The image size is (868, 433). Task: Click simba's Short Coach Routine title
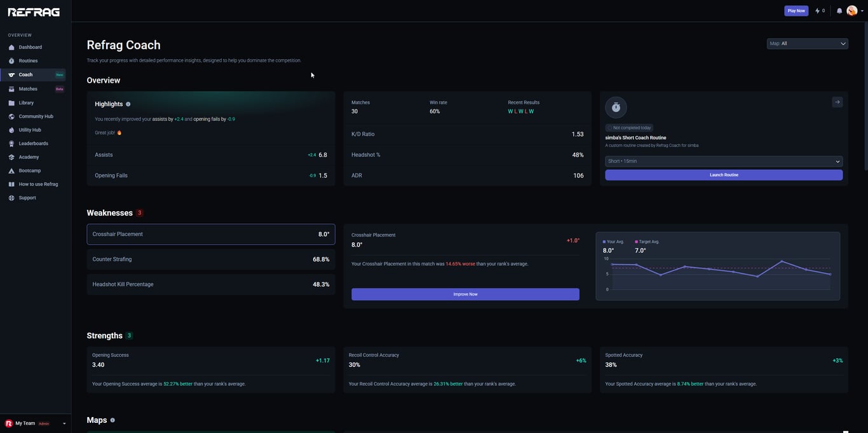point(635,138)
